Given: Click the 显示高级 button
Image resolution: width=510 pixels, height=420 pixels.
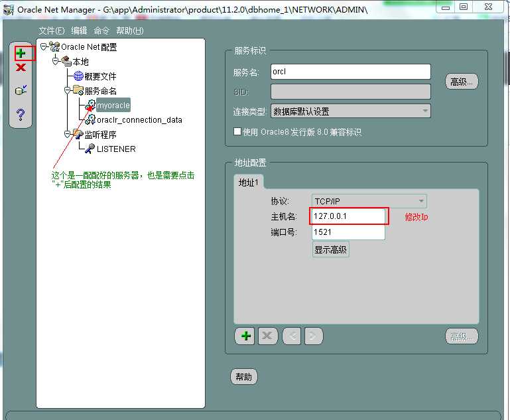Looking at the screenshot, I should pyautogui.click(x=330, y=249).
